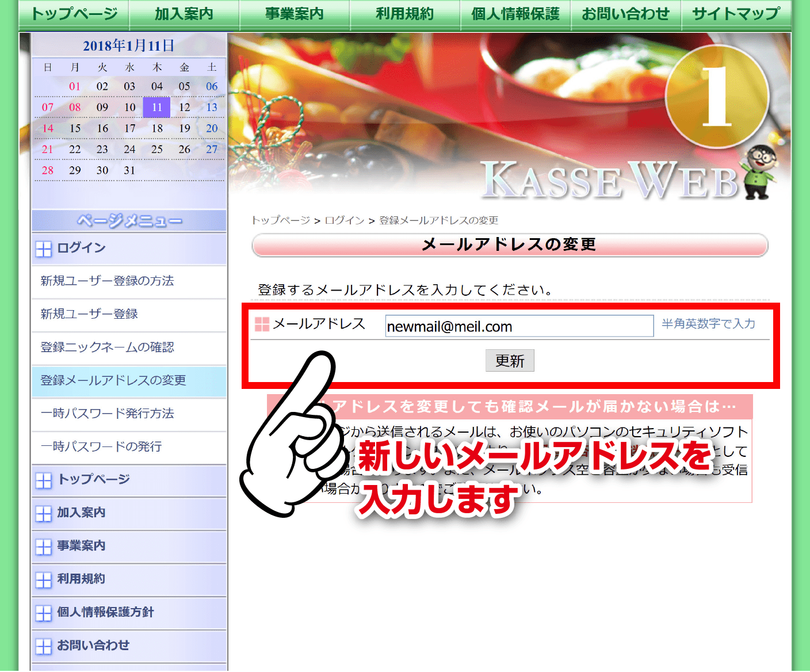
Task: Go to お問い合わせ in sidebar menu
Action: [x=129, y=647]
